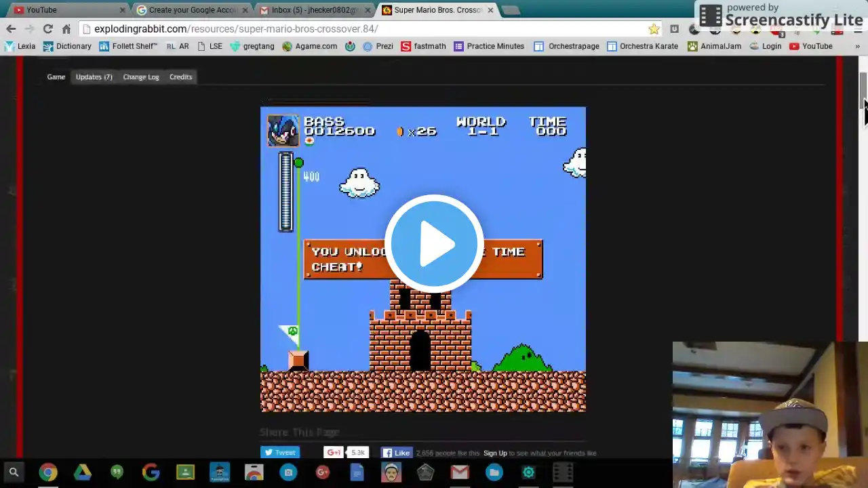
Task: Open Hangouts from the taskbar
Action: [117, 472]
